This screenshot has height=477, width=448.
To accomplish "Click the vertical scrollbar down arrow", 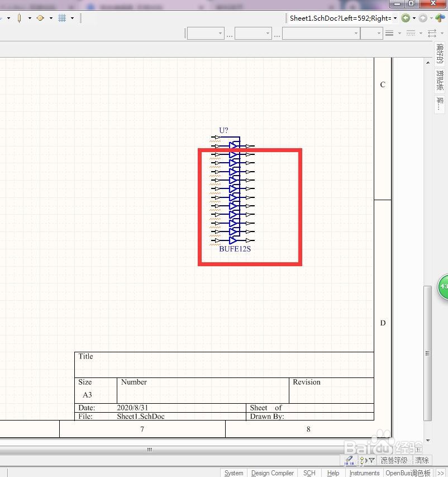I will coord(428,440).
